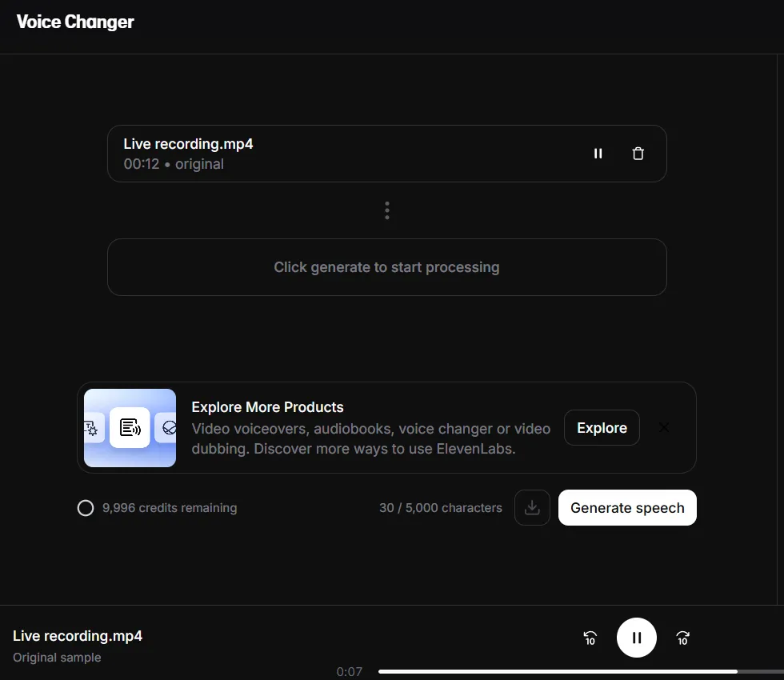
Task: Click the 9,996 credits remaining text
Action: point(170,508)
